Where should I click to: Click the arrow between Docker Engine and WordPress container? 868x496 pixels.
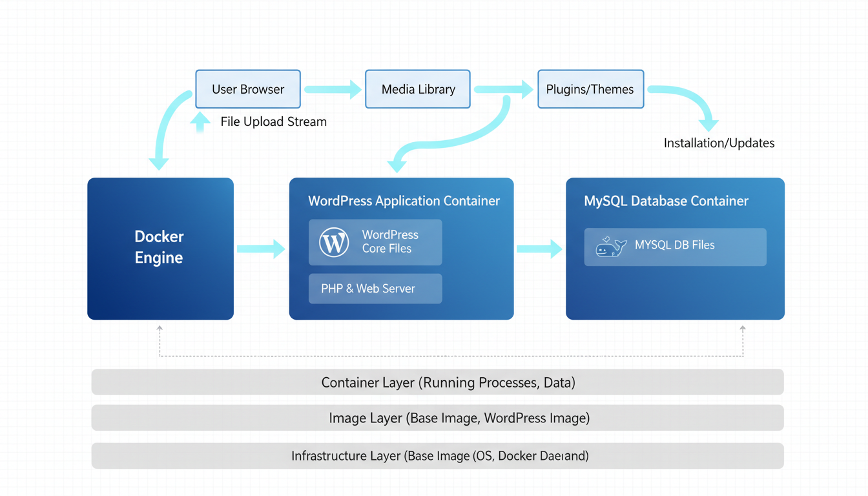[x=261, y=249]
